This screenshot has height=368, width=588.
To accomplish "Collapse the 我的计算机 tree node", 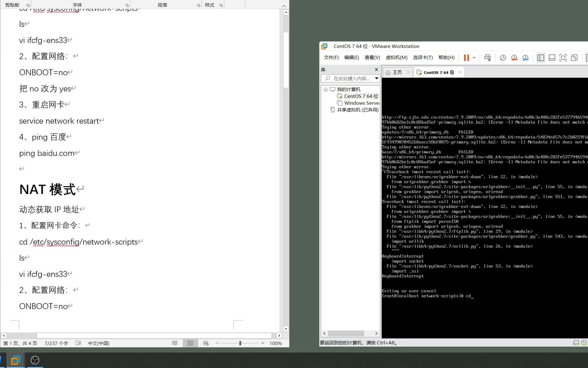I will pyautogui.click(x=325, y=89).
